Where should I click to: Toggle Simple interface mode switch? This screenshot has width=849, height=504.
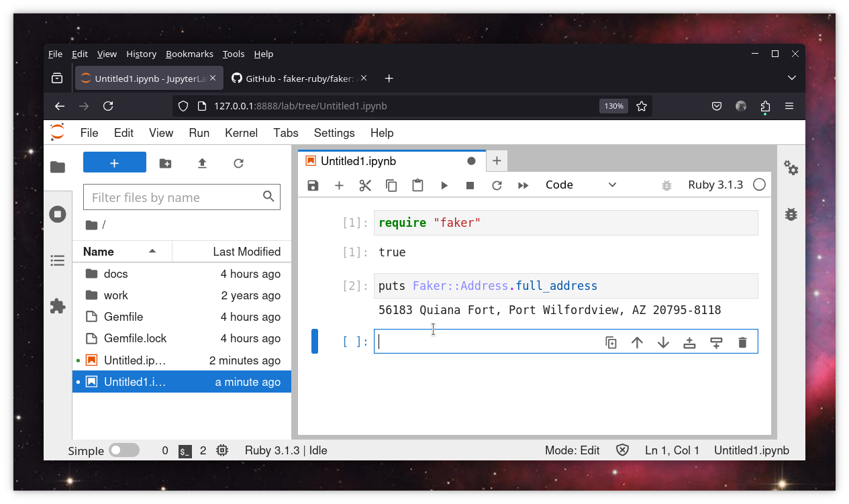point(123,450)
